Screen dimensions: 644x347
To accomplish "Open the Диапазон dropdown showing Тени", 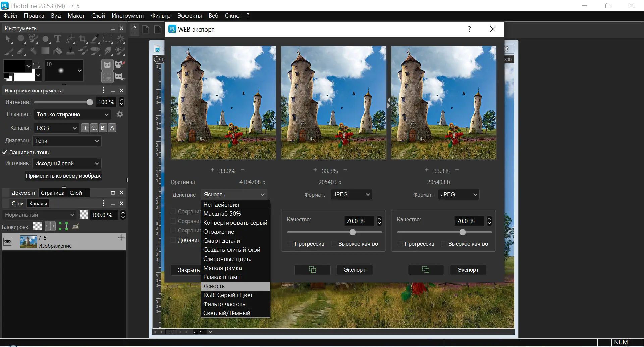I will tap(67, 141).
